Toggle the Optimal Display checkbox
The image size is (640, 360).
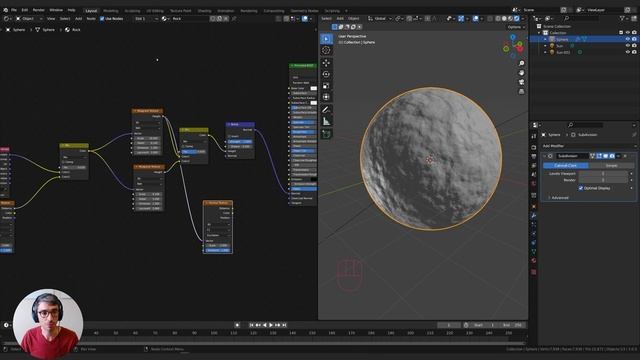tap(580, 188)
